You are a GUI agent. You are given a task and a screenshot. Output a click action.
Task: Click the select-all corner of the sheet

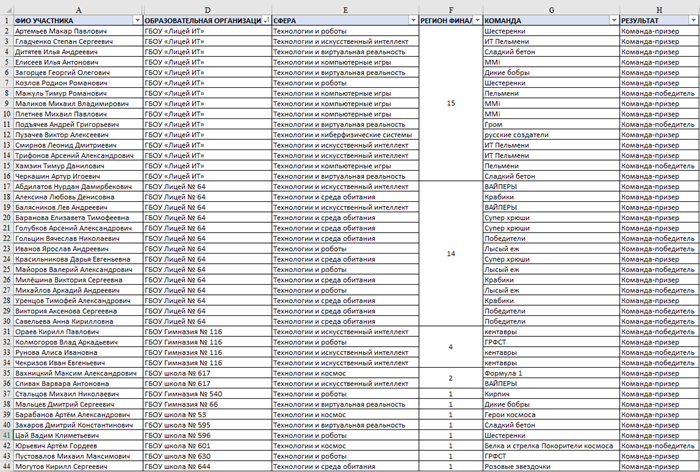[x=6, y=7]
